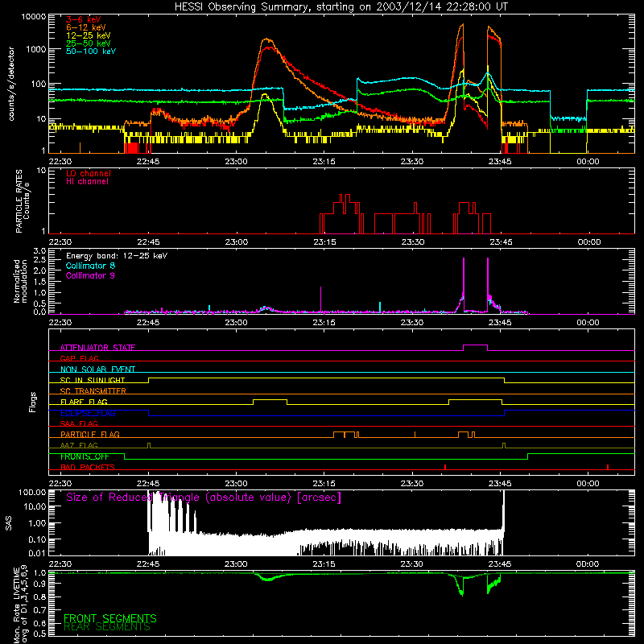Click the second flare flag raised segment
The width and height of the screenshot is (644, 644).
click(475, 399)
